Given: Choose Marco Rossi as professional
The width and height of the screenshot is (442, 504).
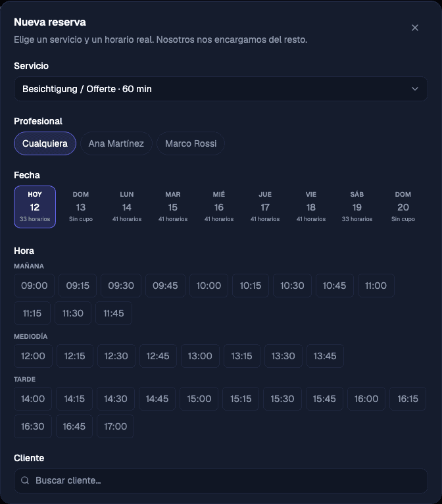Looking at the screenshot, I should [191, 143].
